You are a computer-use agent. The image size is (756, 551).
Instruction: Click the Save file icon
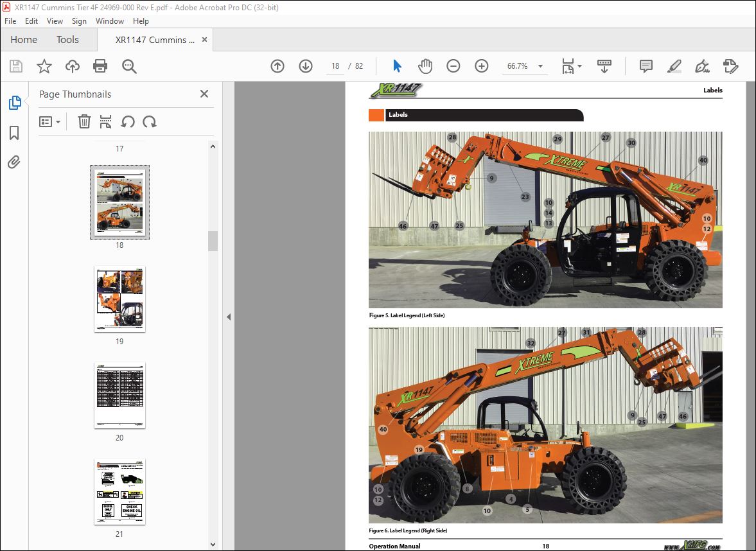16,66
